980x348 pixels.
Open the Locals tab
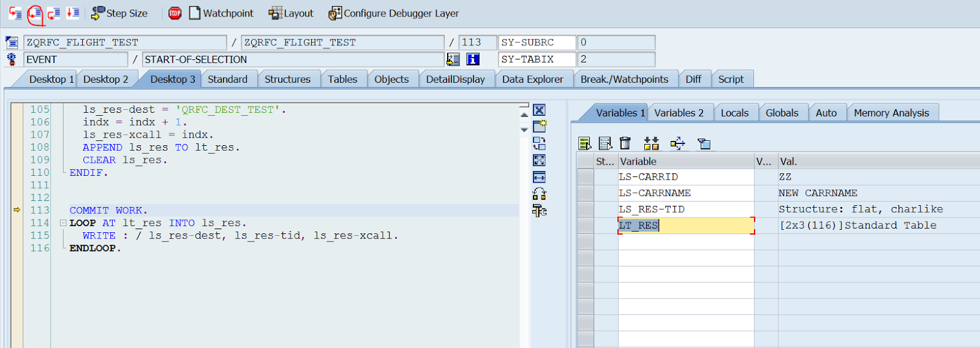pyautogui.click(x=734, y=113)
